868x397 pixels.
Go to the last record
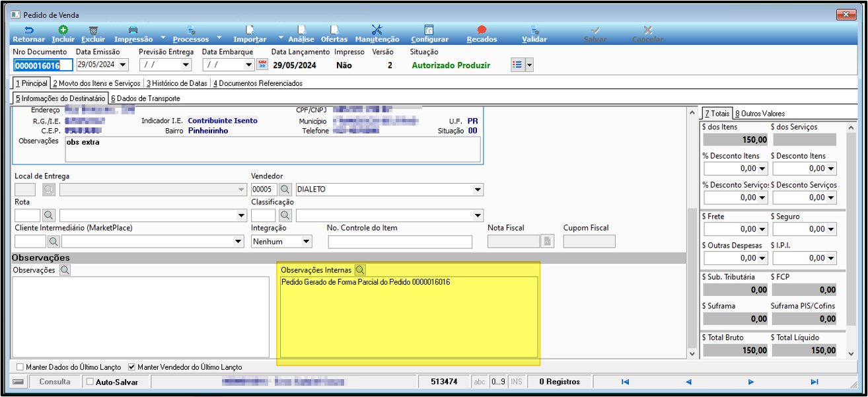814,381
